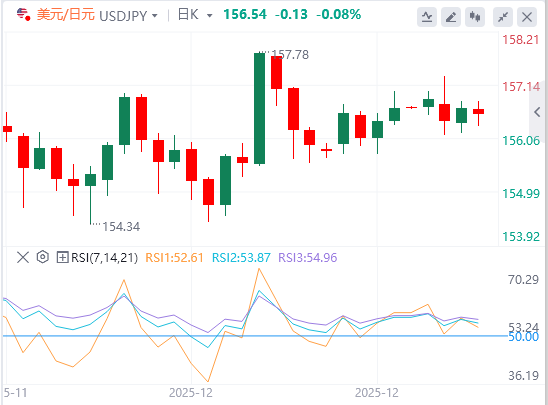Expand side panel with left chevron

tap(537, 112)
